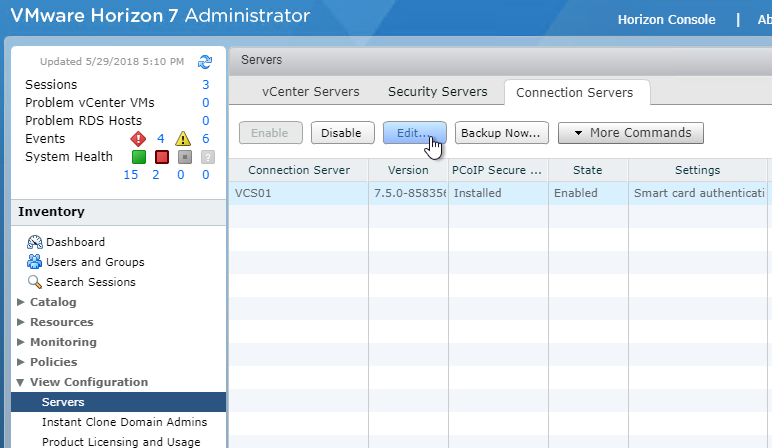Click the Installed cell in VCS01 row
772x448 pixels.
point(498,193)
